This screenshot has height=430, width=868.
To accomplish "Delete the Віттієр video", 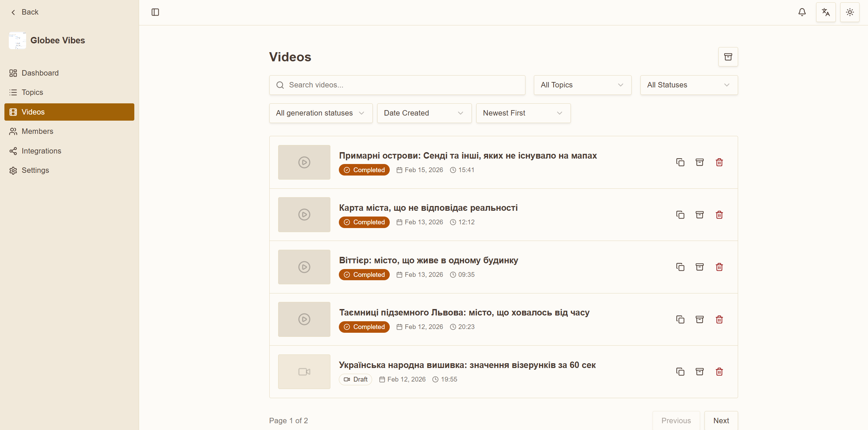I will pyautogui.click(x=719, y=267).
